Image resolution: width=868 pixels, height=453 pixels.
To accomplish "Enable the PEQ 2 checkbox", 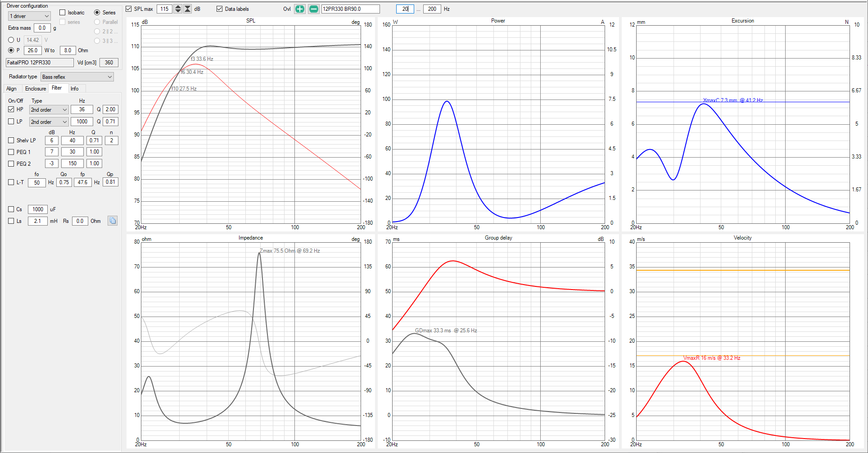I will click(11, 164).
